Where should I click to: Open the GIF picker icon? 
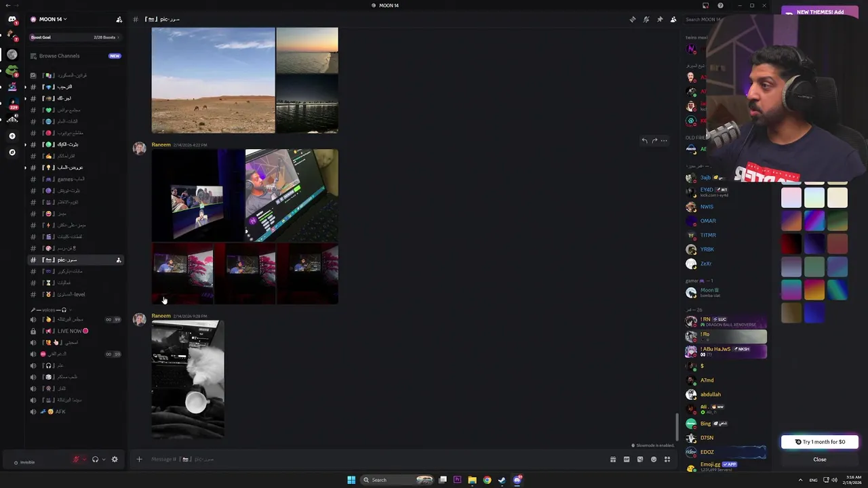coord(627,460)
